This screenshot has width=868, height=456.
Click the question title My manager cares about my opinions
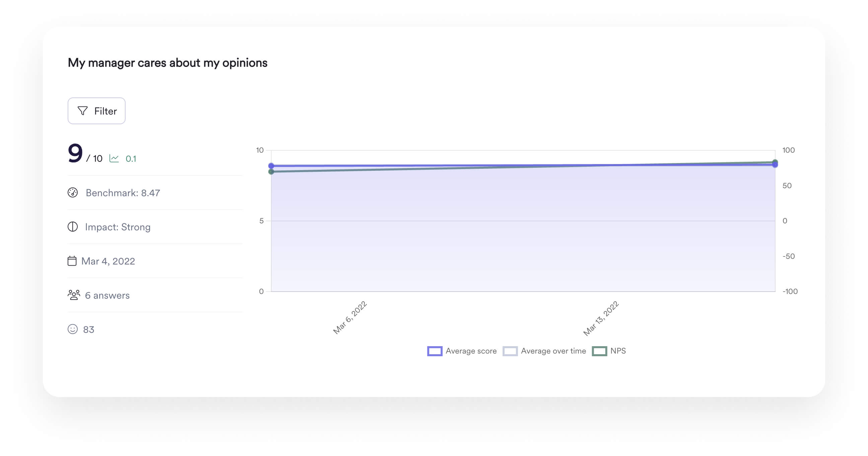[167, 62]
